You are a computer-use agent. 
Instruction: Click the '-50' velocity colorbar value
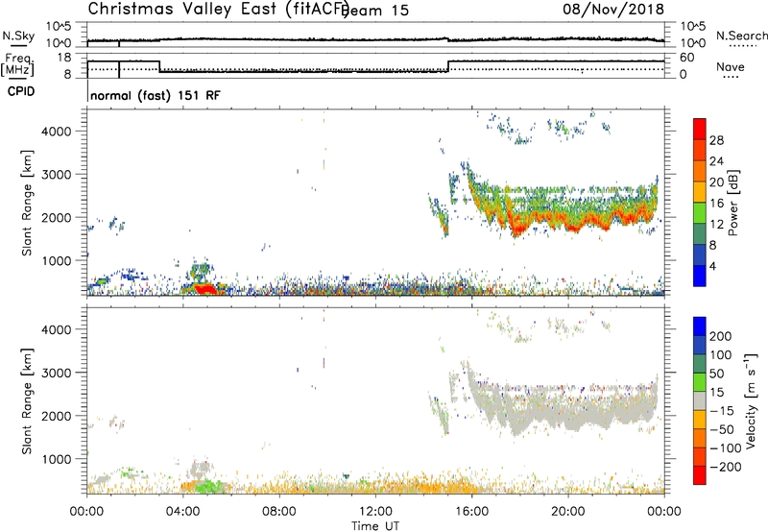(722, 429)
